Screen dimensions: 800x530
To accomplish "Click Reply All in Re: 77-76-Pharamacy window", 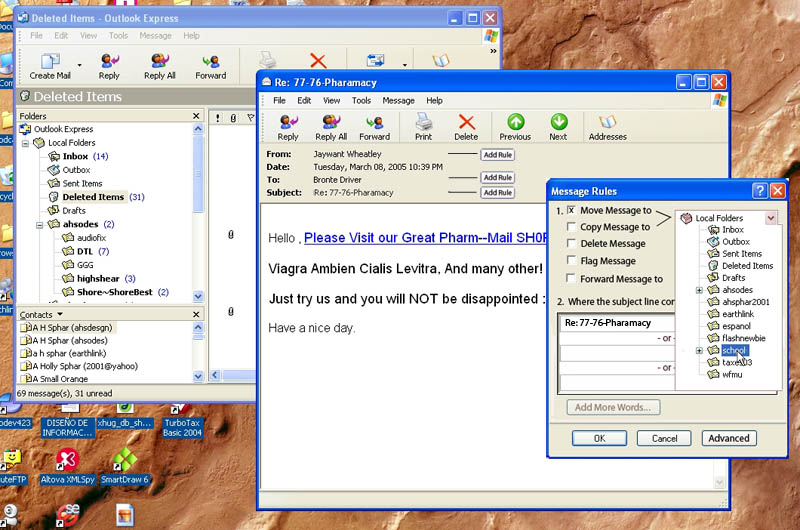I will (x=331, y=127).
